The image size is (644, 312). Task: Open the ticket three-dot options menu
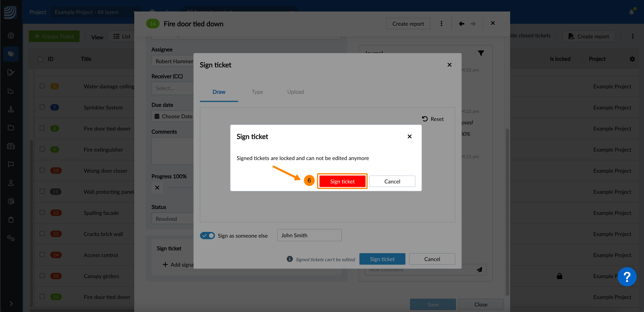(441, 24)
